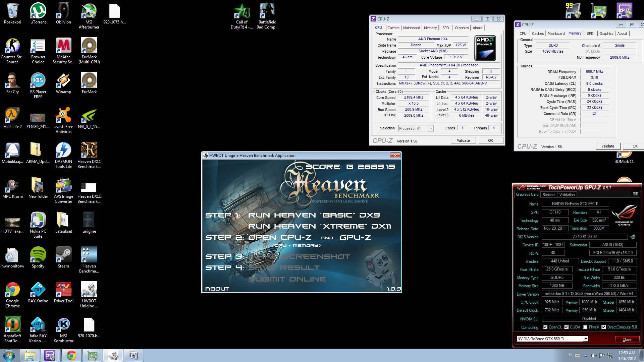Viewport: 644px width, 362px height.
Task: Click Open CPU-Z in Heaven benchmark step 2
Action: coord(280,238)
